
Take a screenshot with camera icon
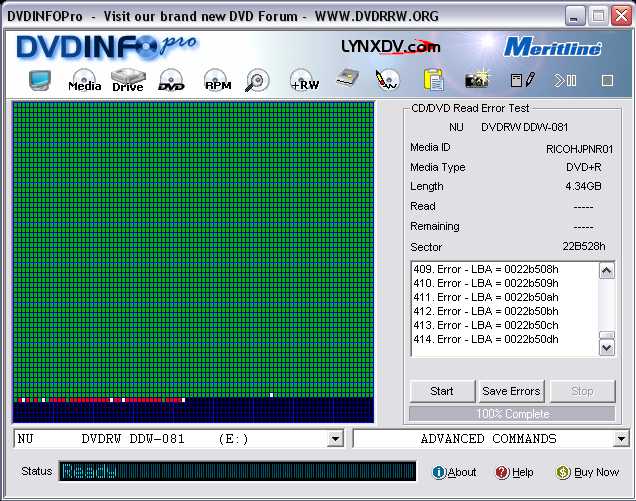click(x=477, y=80)
